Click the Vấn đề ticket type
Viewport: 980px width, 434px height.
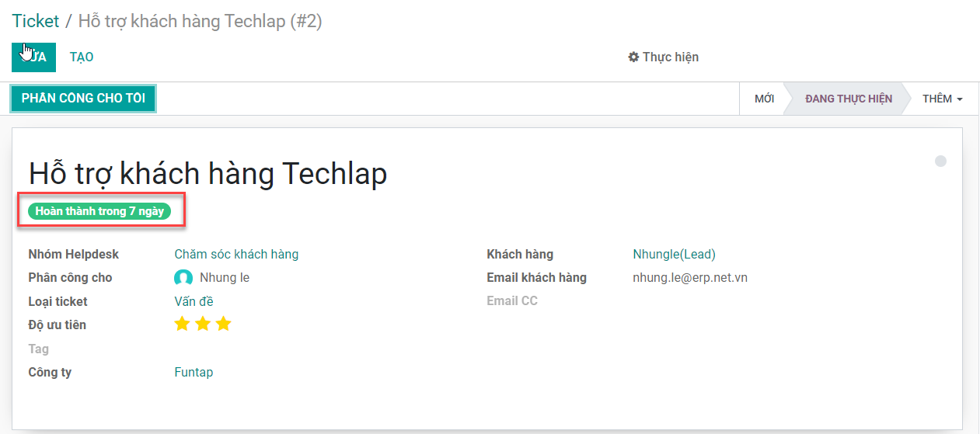(x=194, y=301)
